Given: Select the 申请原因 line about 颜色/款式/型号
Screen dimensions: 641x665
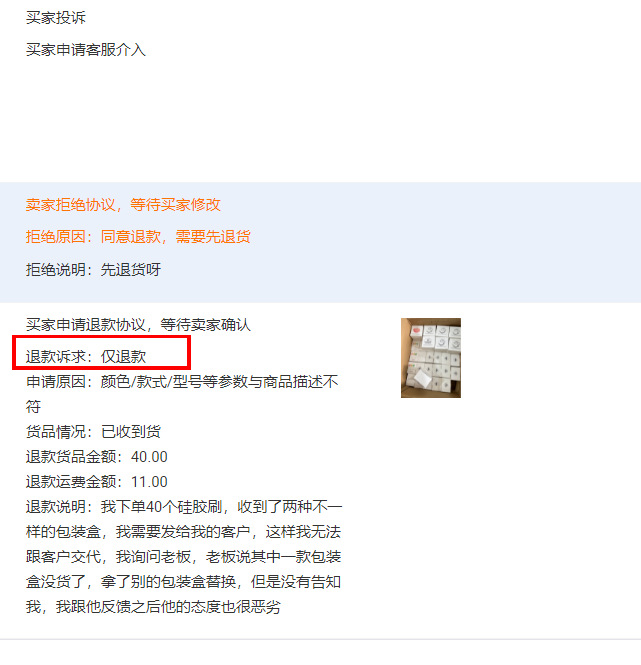Looking at the screenshot, I should click(182, 382).
